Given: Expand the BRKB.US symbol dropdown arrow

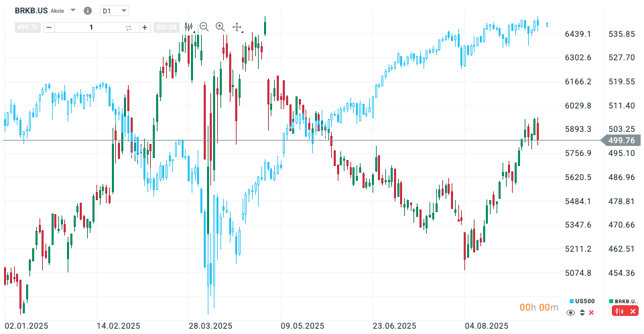Looking at the screenshot, I should 72,11.
